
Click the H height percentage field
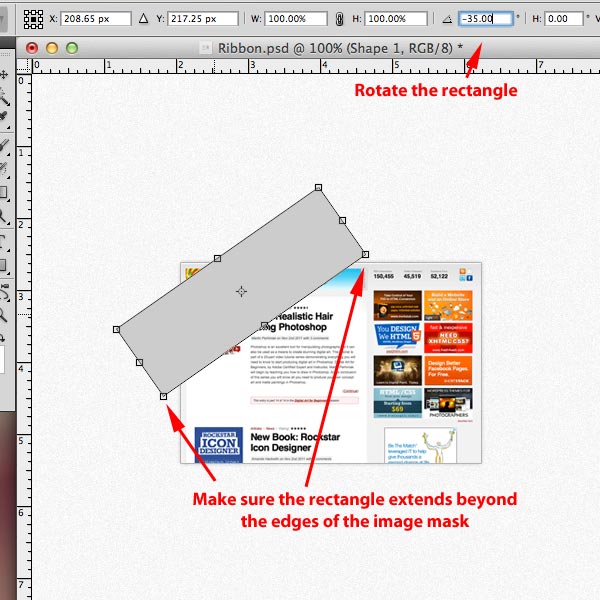(x=396, y=18)
